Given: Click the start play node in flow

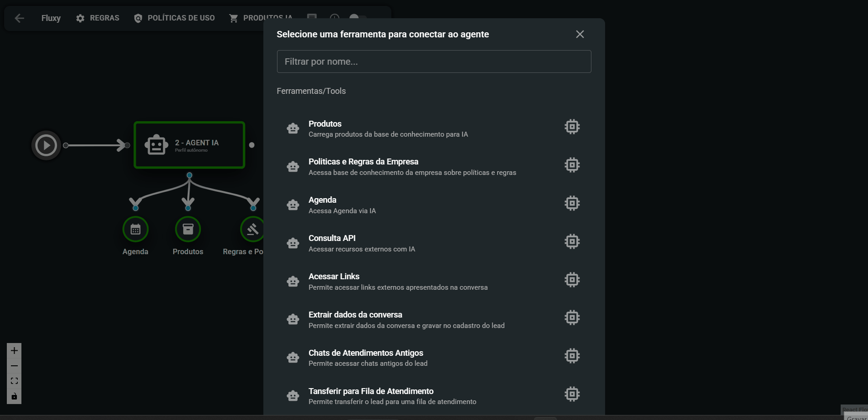Looking at the screenshot, I should (46, 145).
